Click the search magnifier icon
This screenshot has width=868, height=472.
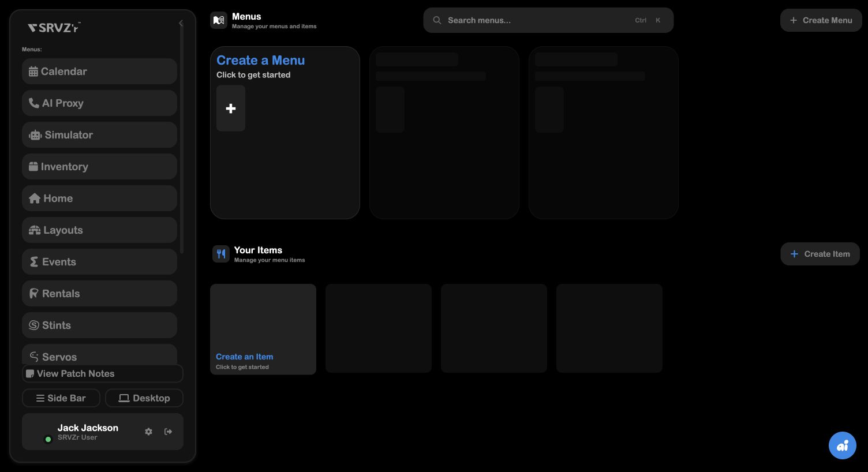click(437, 20)
